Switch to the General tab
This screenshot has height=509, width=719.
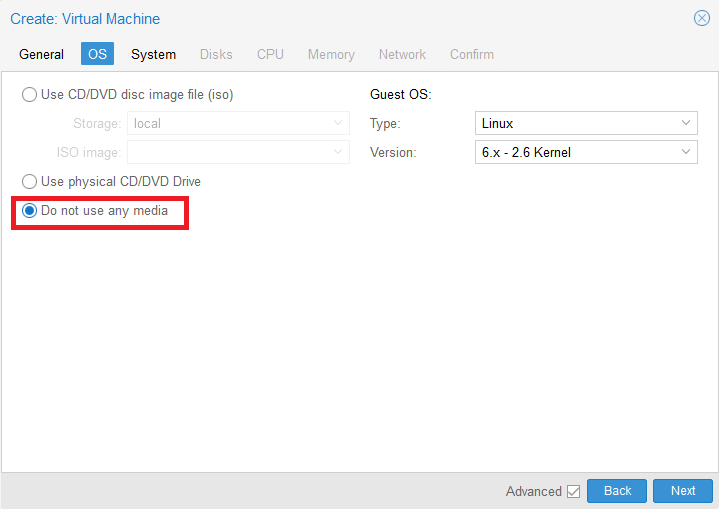(41, 54)
